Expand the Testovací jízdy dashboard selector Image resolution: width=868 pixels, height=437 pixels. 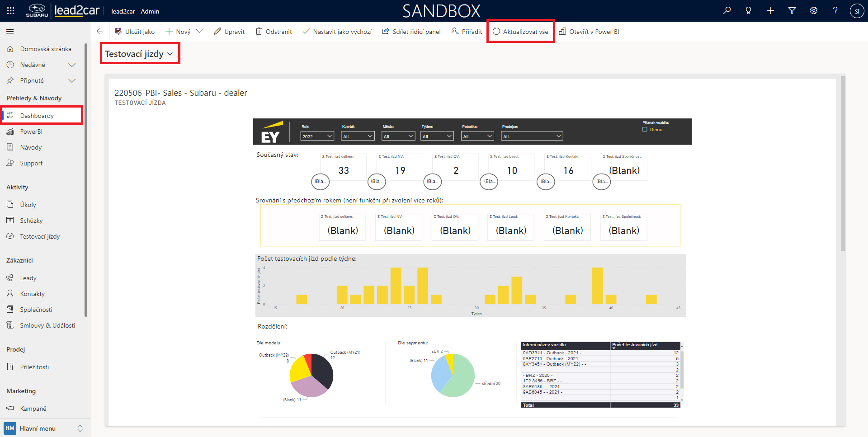pyautogui.click(x=139, y=54)
